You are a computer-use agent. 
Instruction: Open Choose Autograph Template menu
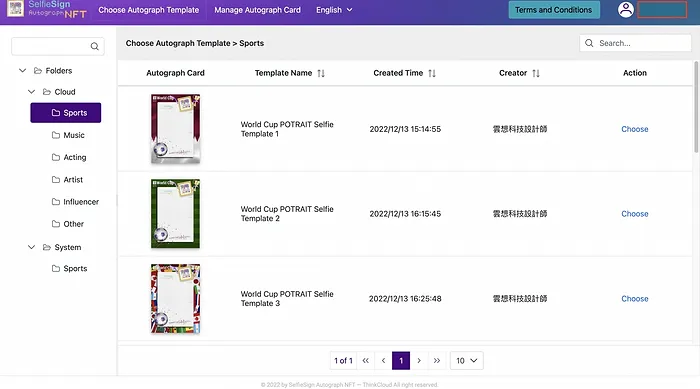tap(149, 10)
